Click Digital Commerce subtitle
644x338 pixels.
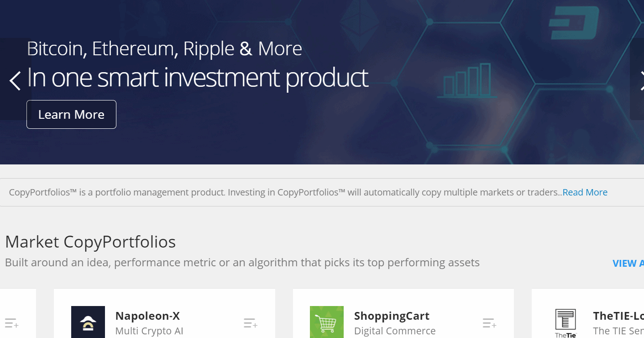[x=395, y=331]
